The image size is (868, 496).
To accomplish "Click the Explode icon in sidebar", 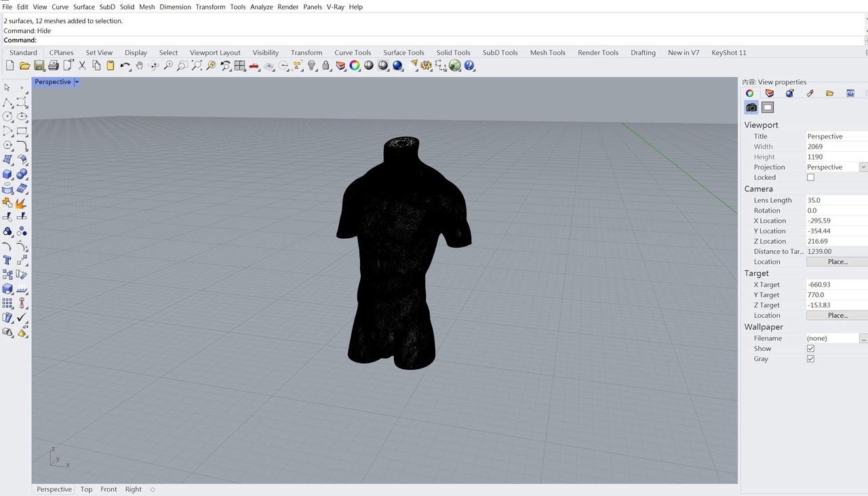I will (x=22, y=203).
